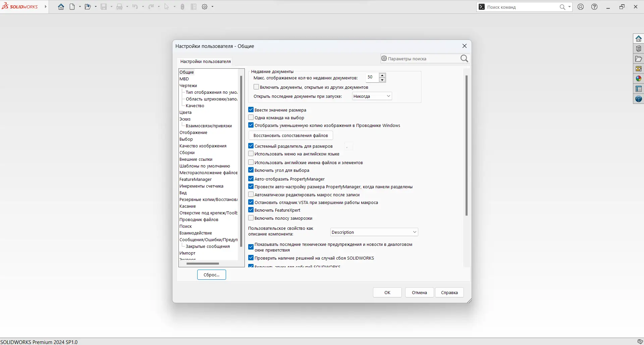Click 'Восстановить сопоставления файлов' button
644x345 pixels.
(x=291, y=135)
